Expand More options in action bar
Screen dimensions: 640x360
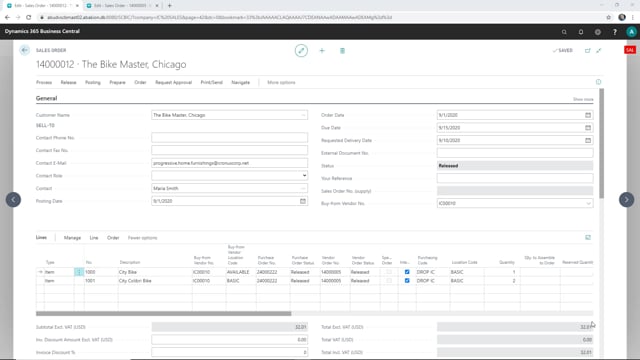click(281, 82)
